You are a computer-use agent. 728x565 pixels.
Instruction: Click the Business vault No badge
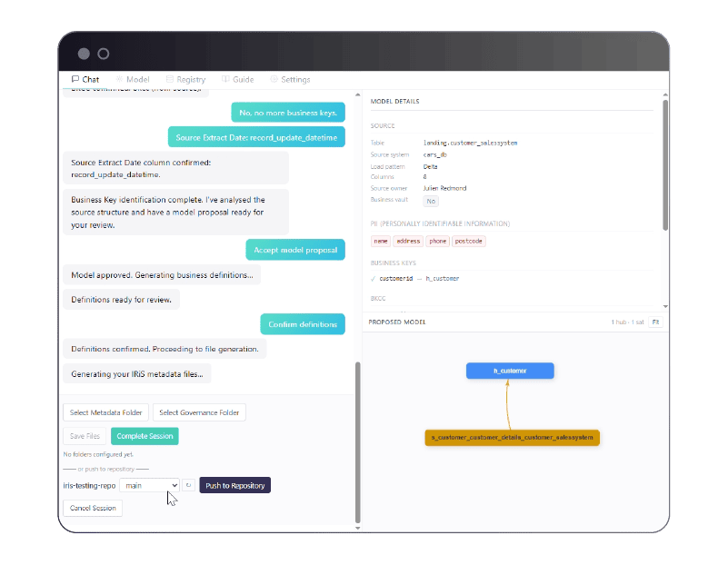[431, 201]
